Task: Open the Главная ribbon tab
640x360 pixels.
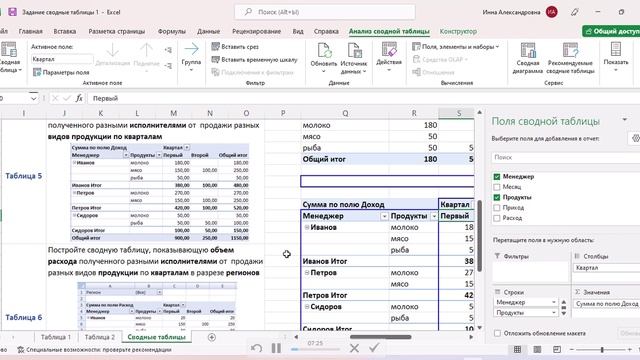Action: pos(31,31)
